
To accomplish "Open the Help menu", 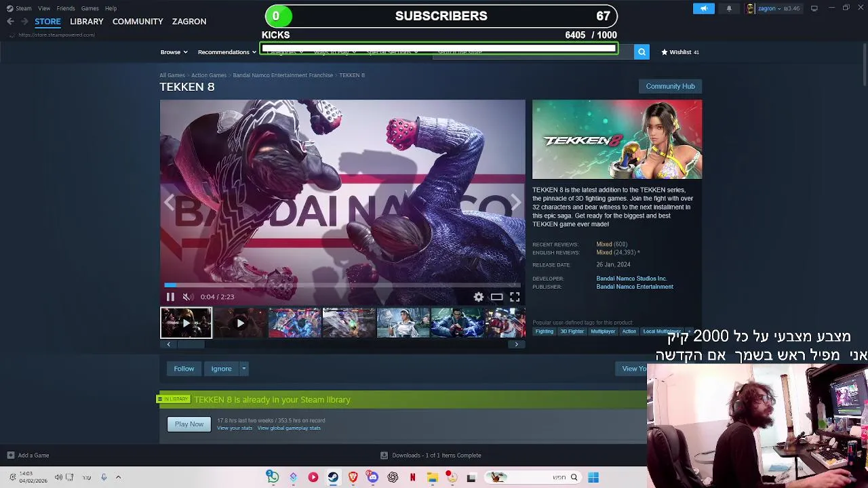I will (111, 8).
